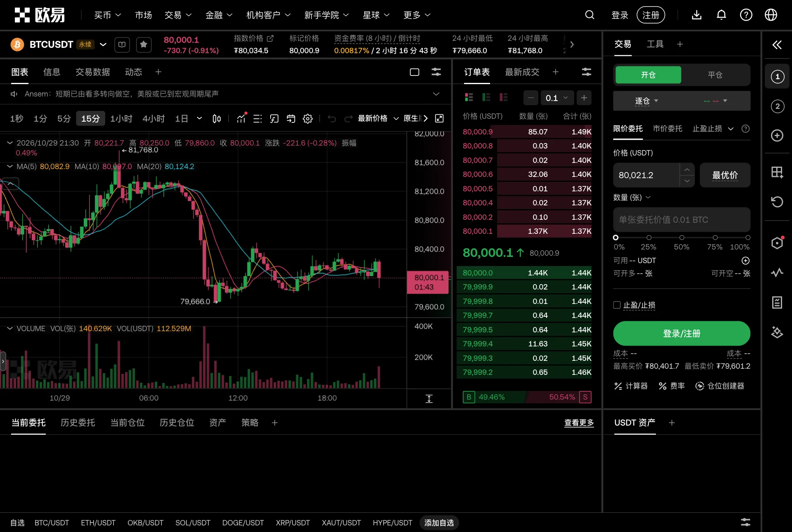Set quantity slider to 100%
The image size is (792, 532).
coord(747,238)
